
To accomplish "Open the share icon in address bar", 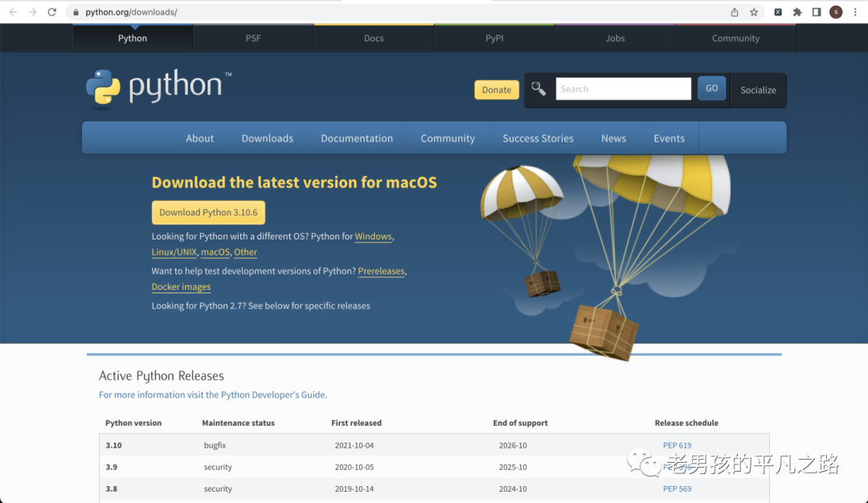I will 735,12.
